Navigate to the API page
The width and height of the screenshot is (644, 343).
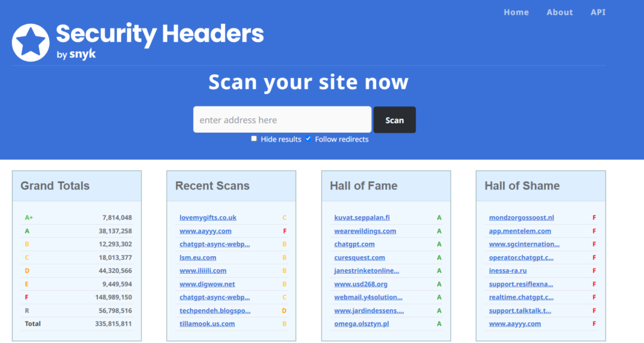pos(598,13)
